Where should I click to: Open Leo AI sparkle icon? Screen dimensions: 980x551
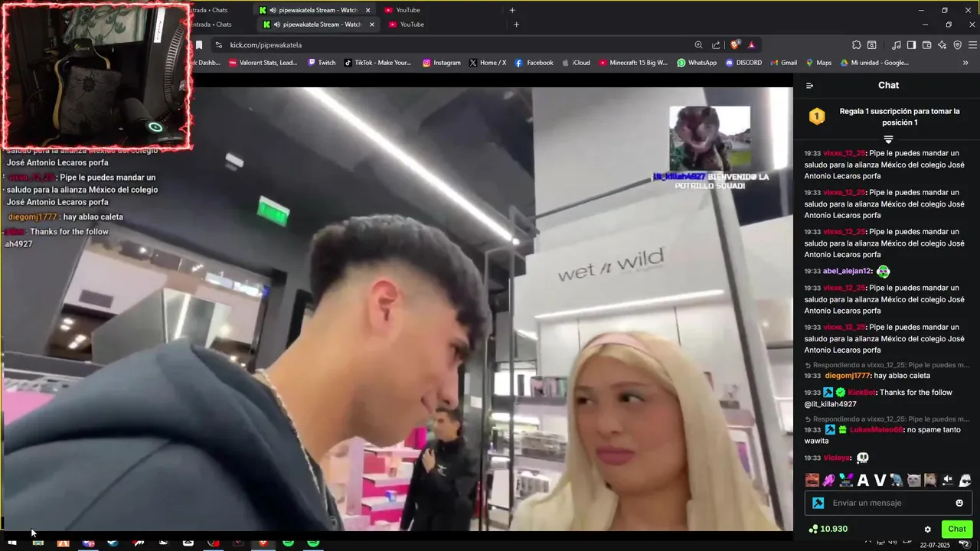coord(942,45)
